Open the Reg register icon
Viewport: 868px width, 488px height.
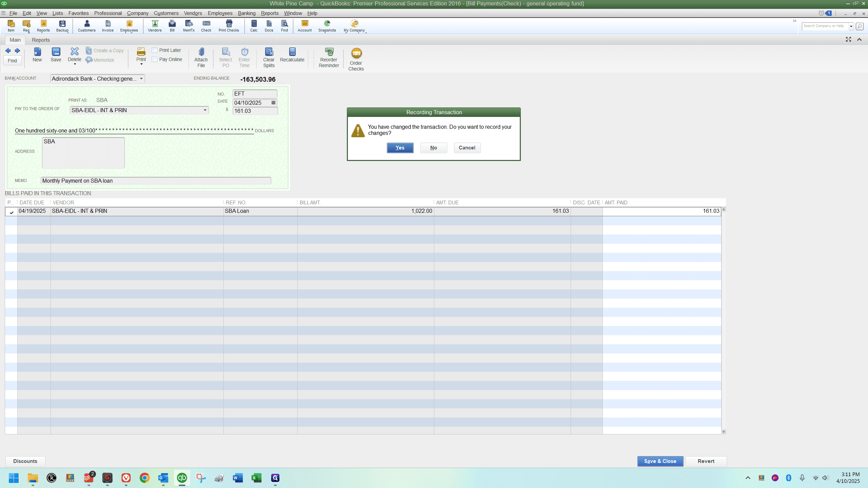[x=26, y=26]
